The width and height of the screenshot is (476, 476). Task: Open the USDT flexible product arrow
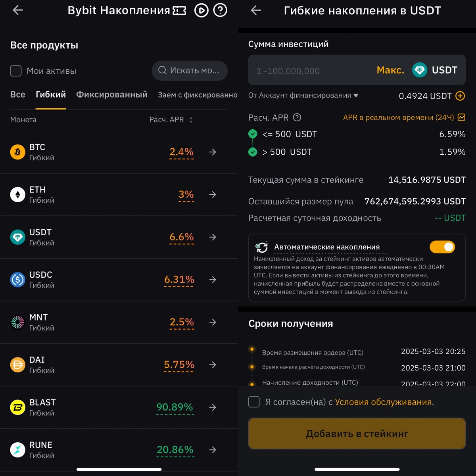point(213,237)
